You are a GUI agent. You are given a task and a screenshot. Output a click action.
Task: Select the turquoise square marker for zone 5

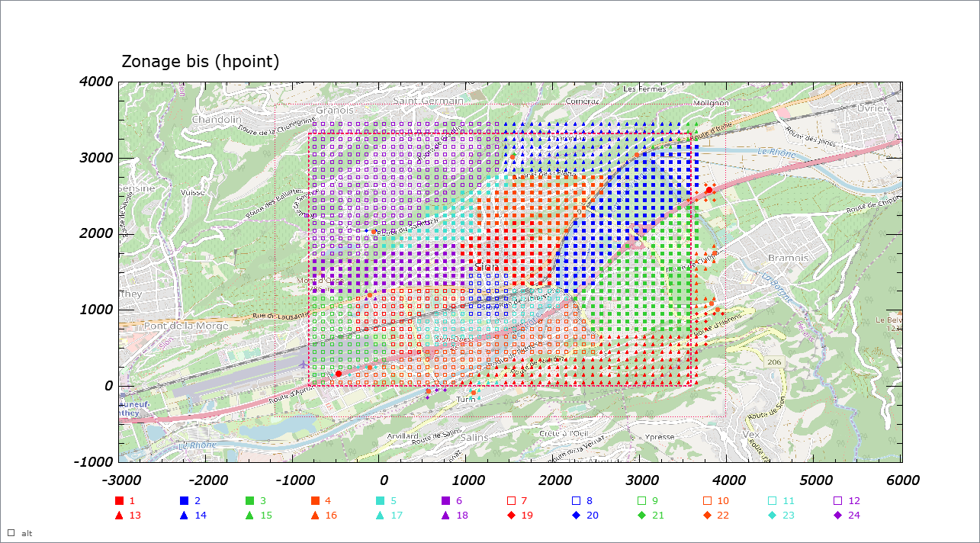click(379, 500)
